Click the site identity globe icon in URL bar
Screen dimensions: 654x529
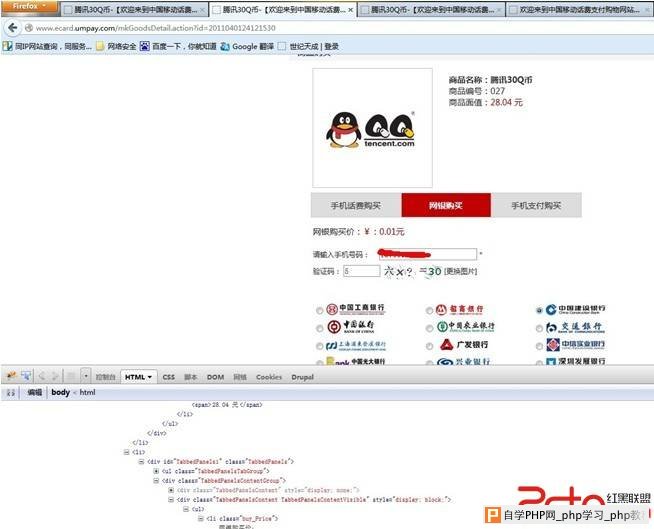[29, 28]
